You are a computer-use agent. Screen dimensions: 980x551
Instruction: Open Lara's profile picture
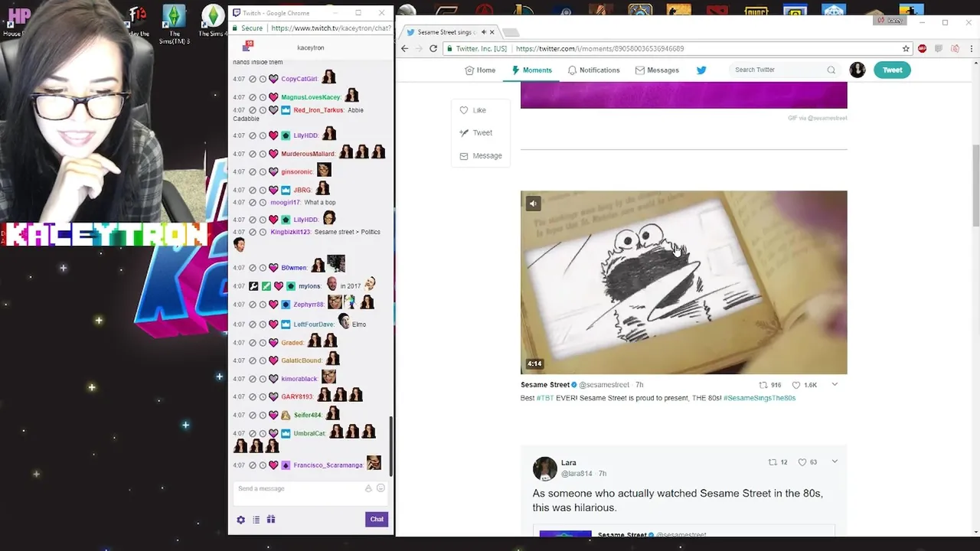545,468
